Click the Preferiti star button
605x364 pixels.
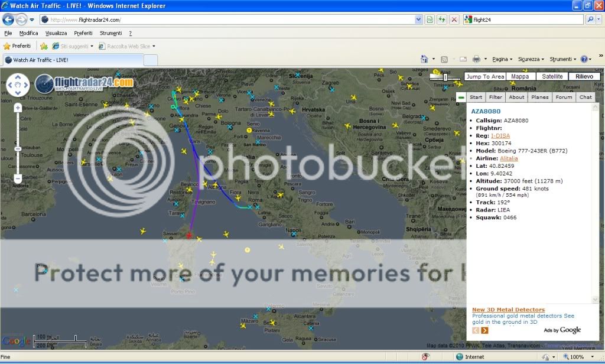17,46
